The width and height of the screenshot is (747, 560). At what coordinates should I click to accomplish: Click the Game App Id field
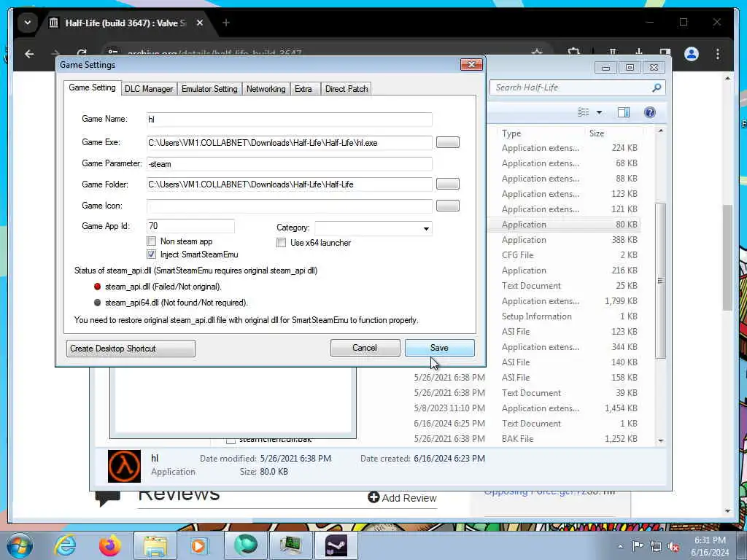click(190, 226)
